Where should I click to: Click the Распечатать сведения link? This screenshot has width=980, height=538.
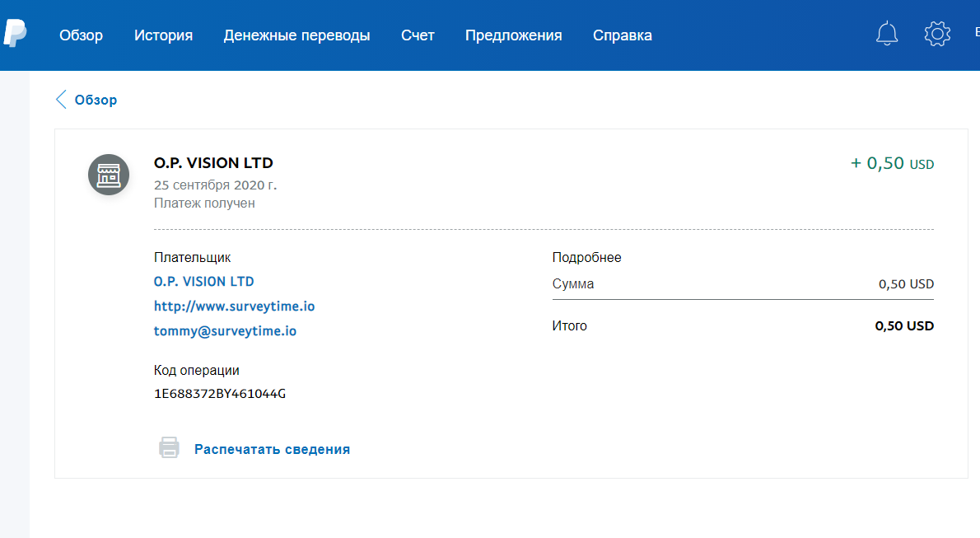click(x=272, y=449)
